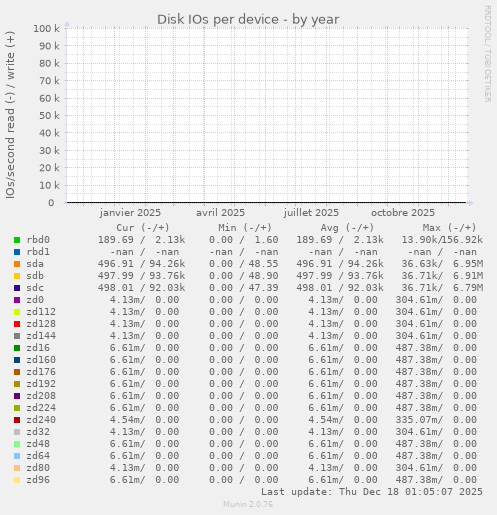497x515 pixels.
Task: Click the 'zd16' device label
Action: click(x=38, y=348)
